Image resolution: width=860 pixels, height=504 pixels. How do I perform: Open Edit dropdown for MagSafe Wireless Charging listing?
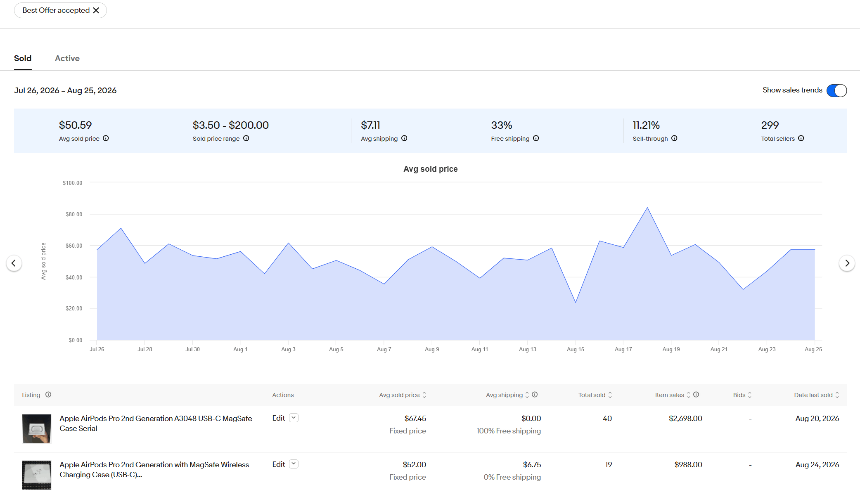[294, 464]
